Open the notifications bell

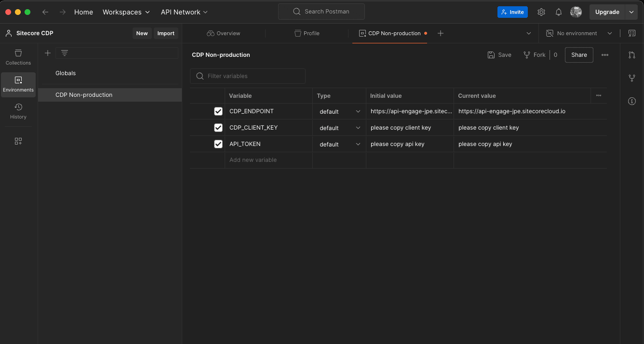(x=559, y=12)
